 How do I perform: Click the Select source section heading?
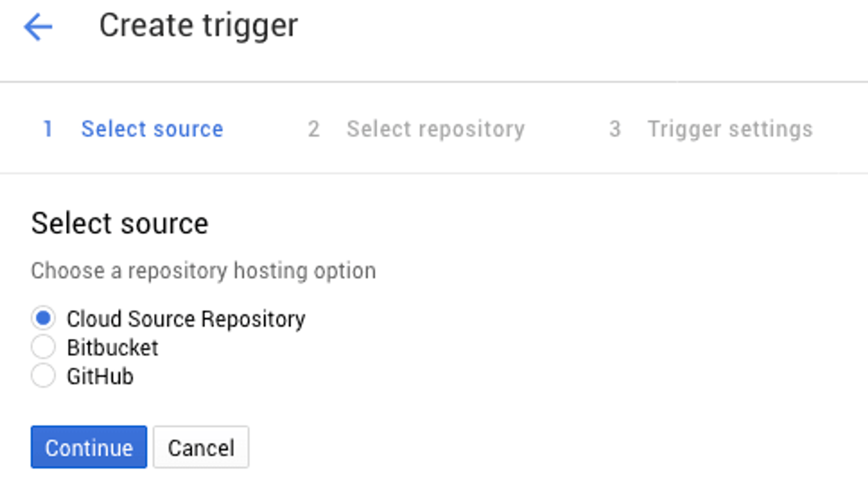click(x=120, y=223)
